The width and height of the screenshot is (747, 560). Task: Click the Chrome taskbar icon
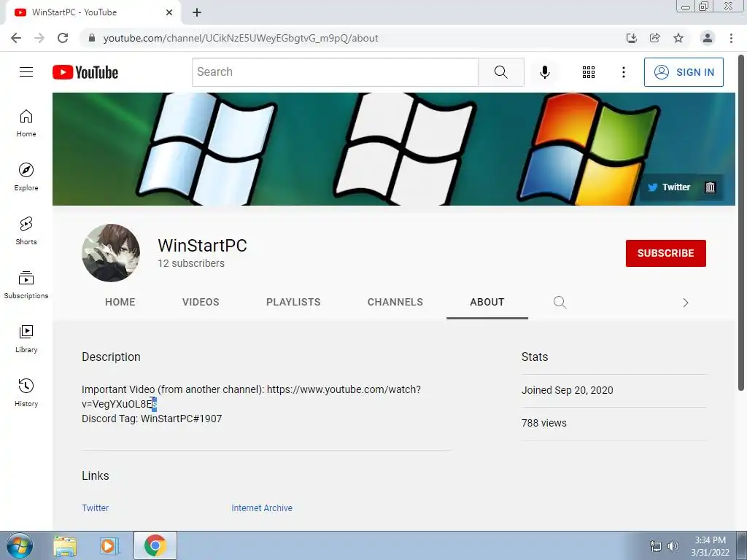click(x=155, y=545)
